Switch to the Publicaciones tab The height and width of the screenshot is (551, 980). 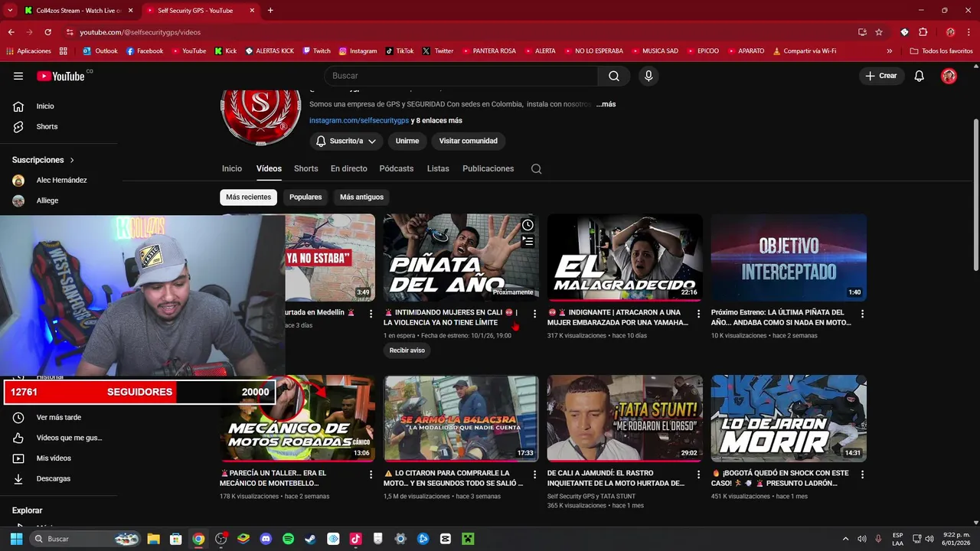tap(488, 168)
